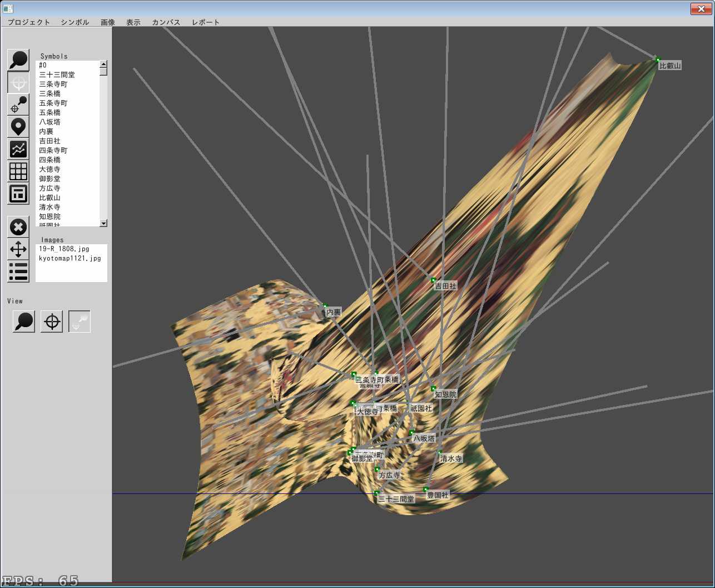715x588 pixels.
Task: Switch View to speech-bubble symbol mode
Action: pyautogui.click(x=24, y=322)
